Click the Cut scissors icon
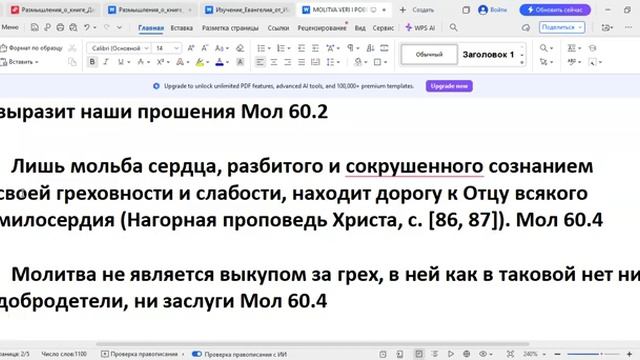This screenshot has width=640, height=360. tap(72, 48)
